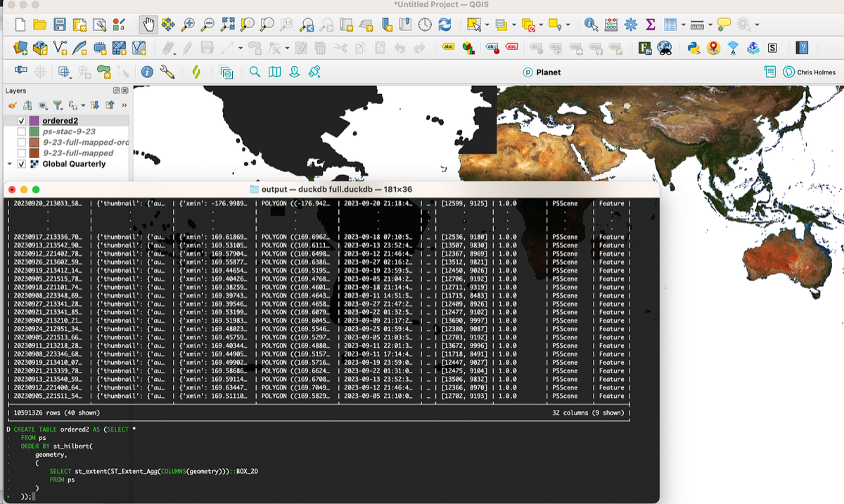Viewport: 844px width, 504px height.
Task: Click the green ps-stac-9-23 color swatch
Action: click(34, 131)
